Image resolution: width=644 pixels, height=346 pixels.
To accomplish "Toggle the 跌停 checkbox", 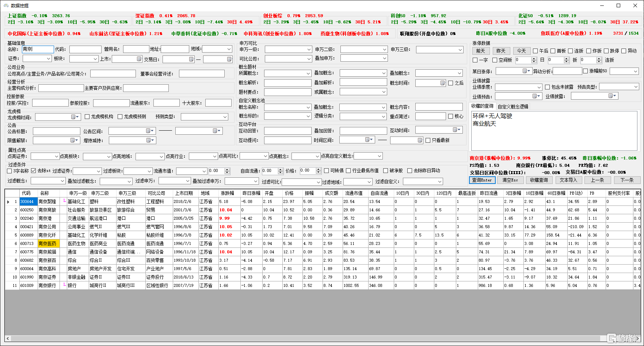I will click(x=606, y=51).
